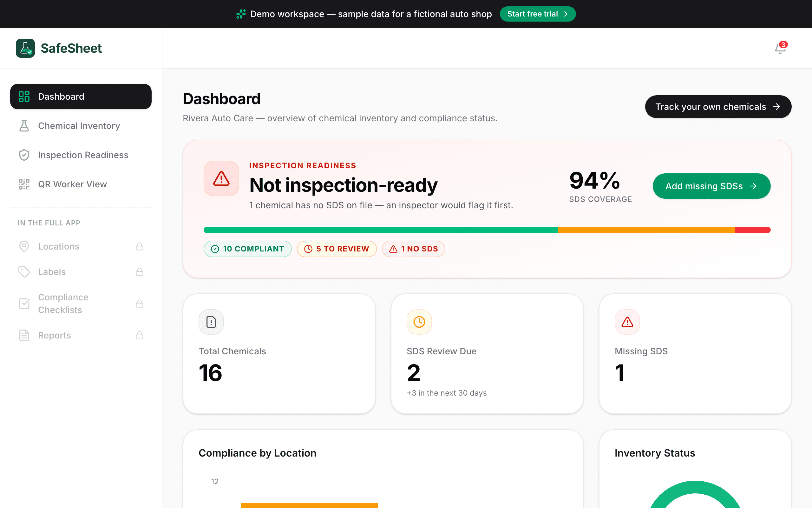The image size is (812, 508).
Task: Click the lock icon next to Locations
Action: 140,247
